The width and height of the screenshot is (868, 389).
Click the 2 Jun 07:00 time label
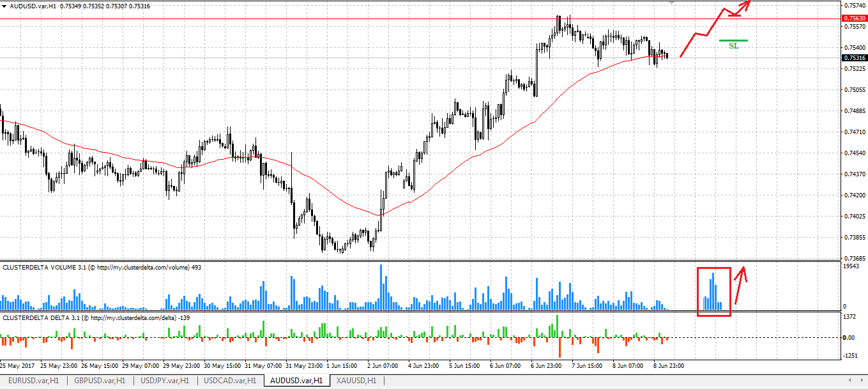[x=383, y=367]
